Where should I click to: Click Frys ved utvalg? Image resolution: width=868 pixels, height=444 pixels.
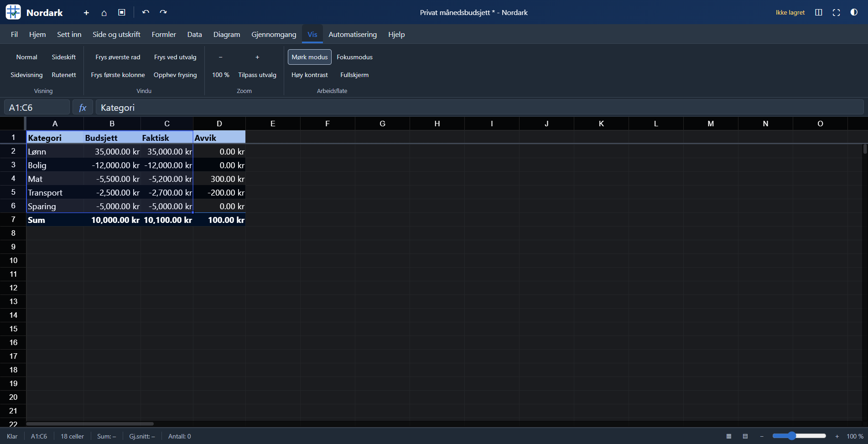pyautogui.click(x=175, y=57)
